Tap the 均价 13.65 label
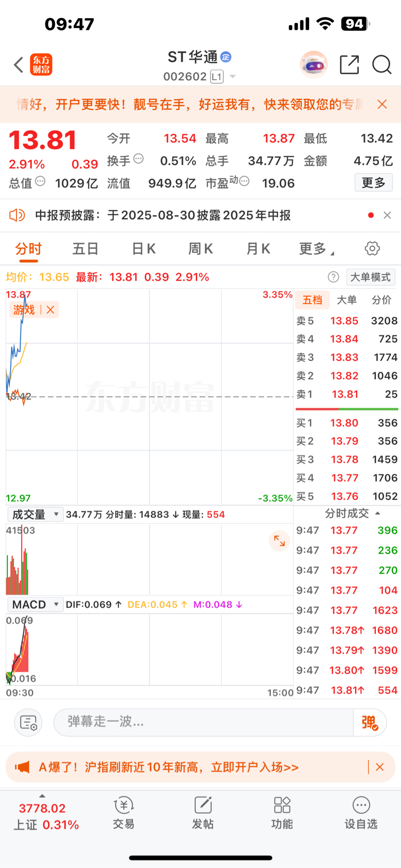 (x=37, y=277)
